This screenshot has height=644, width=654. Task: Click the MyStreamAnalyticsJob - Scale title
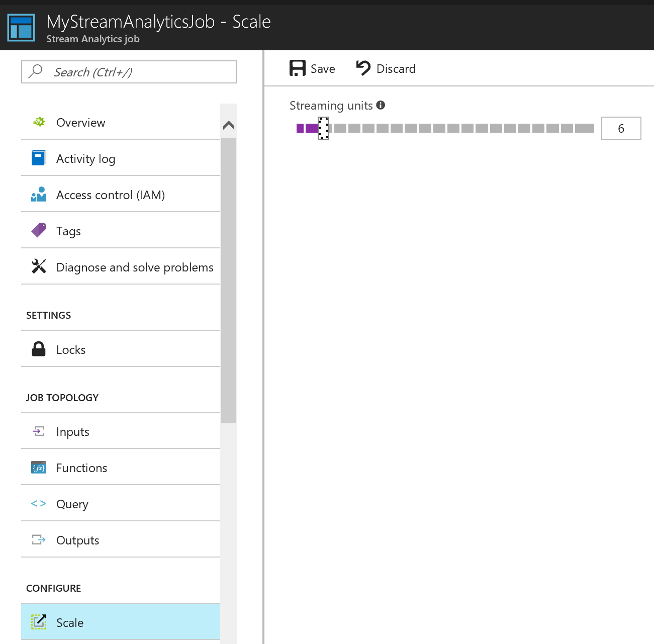(158, 22)
